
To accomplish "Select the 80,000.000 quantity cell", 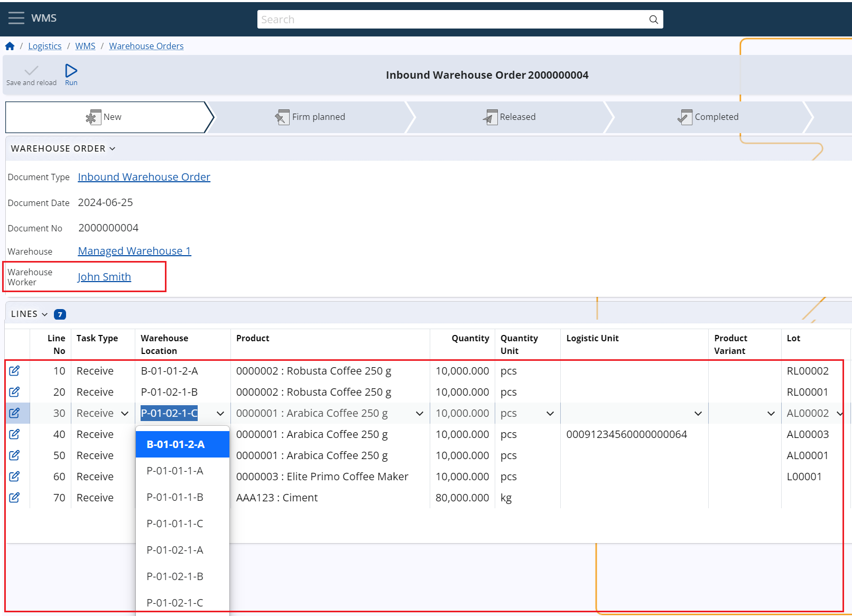I will (x=462, y=498).
